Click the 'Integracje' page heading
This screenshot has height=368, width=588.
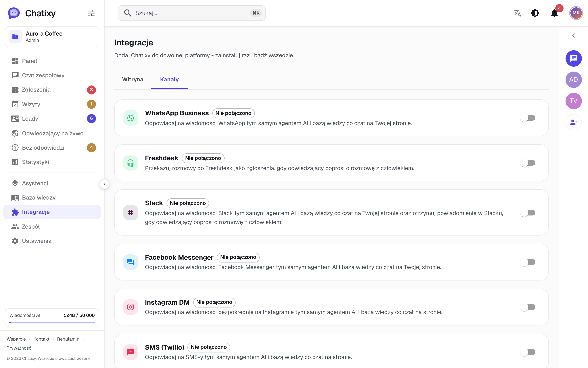coord(134,43)
